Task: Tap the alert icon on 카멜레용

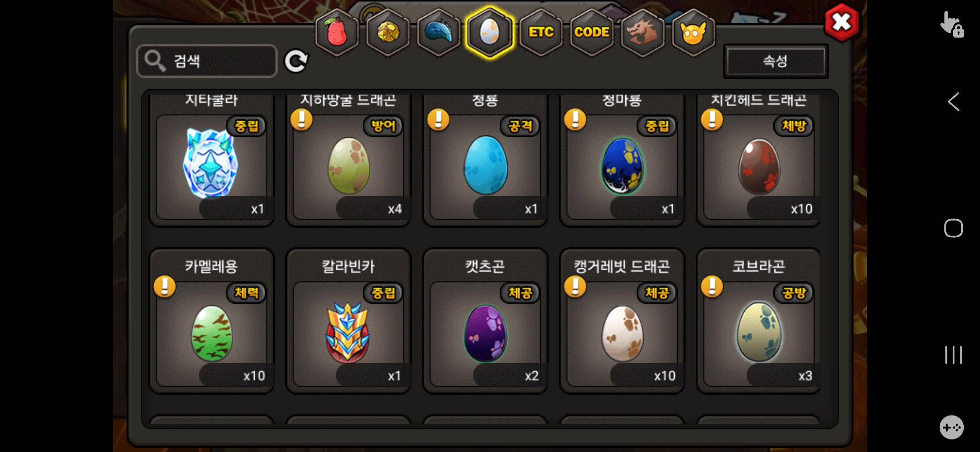Action: 165,287
